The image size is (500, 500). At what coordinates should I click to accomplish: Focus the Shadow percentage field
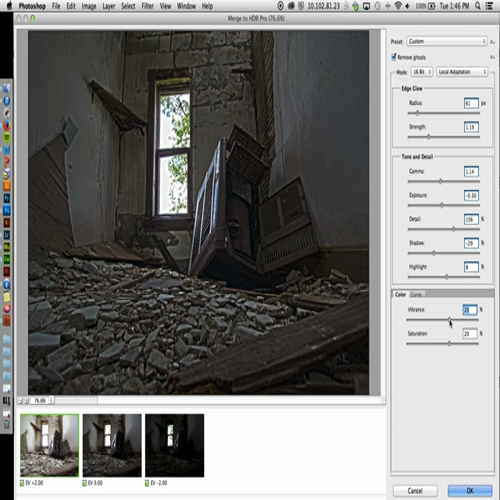pos(471,243)
